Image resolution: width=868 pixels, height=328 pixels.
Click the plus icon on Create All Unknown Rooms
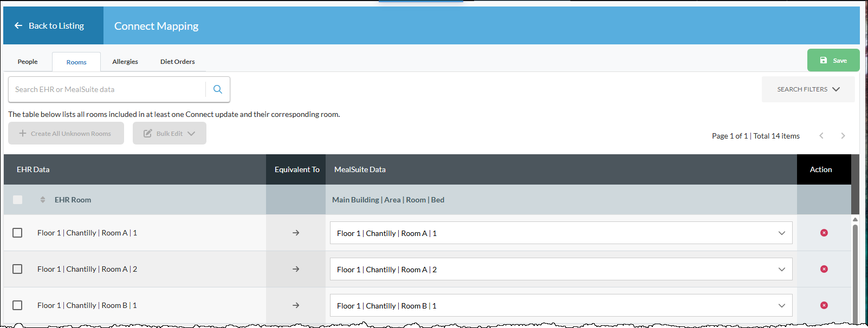pyautogui.click(x=23, y=133)
